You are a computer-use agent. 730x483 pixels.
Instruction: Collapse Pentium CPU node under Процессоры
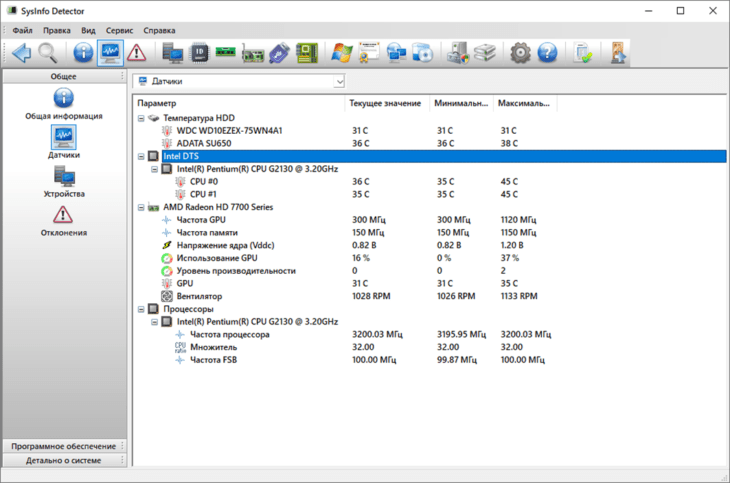pos(155,322)
